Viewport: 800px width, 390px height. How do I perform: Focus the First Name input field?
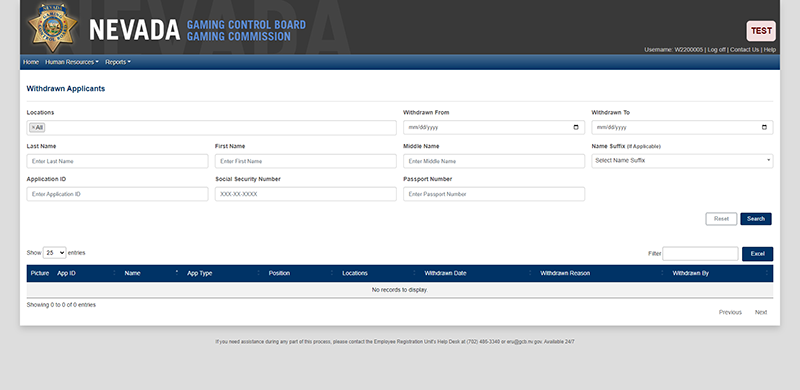[x=306, y=161]
